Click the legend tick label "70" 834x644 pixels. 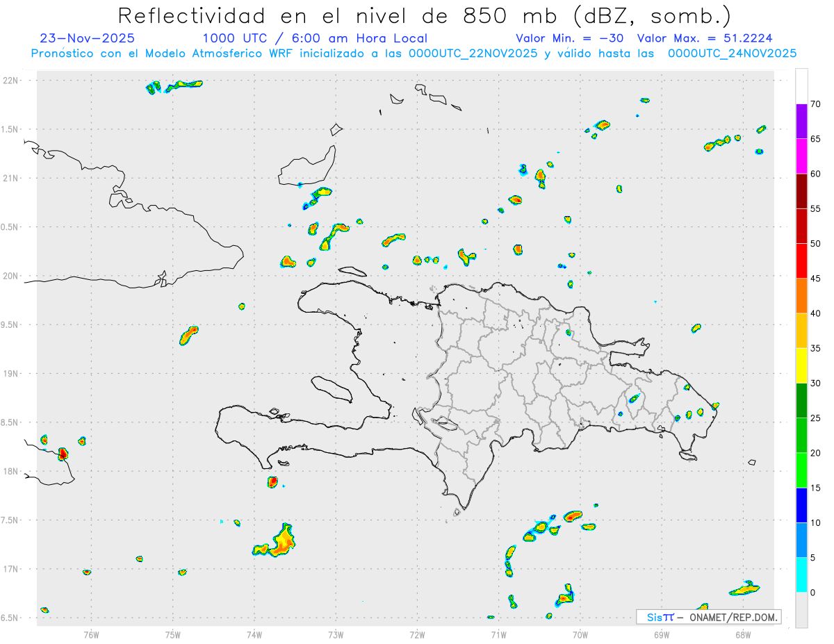pos(816,104)
